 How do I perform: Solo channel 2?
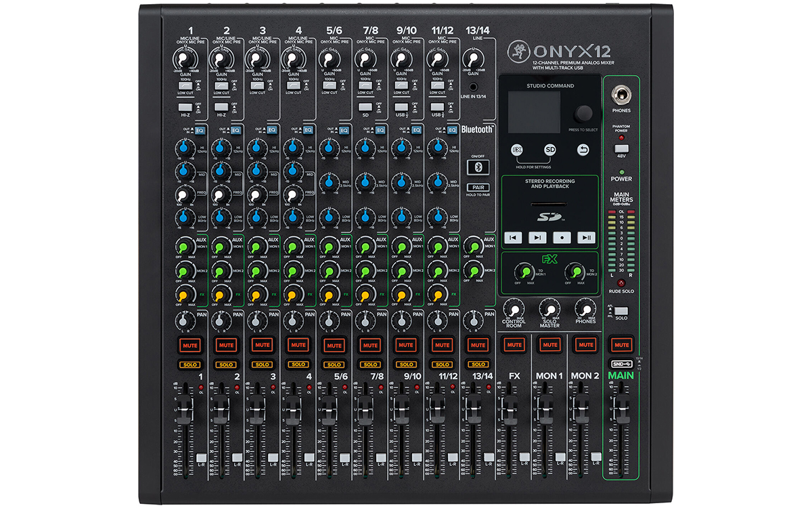[227, 364]
